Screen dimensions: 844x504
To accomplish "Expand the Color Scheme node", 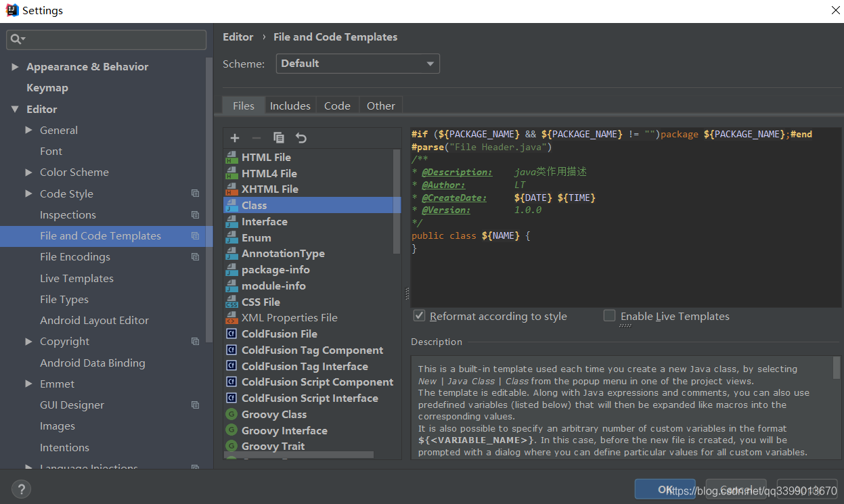I will [x=28, y=173].
